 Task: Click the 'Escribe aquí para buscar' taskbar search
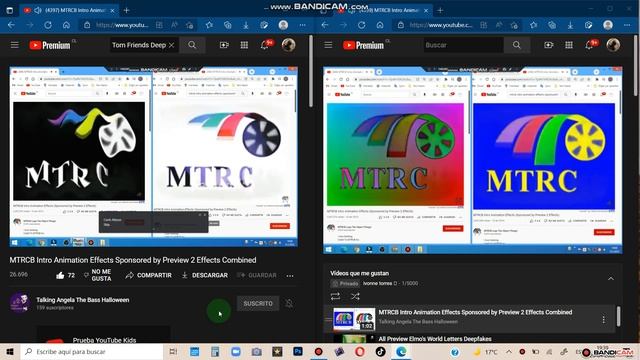pos(92,351)
